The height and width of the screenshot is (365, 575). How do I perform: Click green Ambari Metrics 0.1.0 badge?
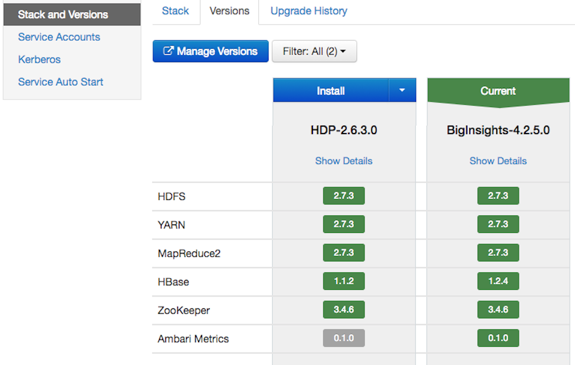(x=498, y=338)
